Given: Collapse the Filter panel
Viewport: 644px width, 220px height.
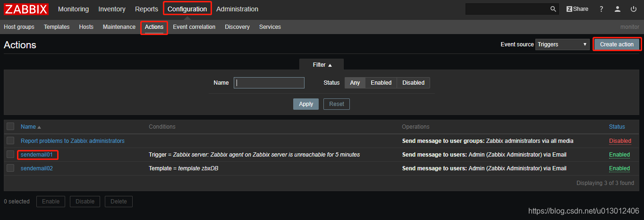Looking at the screenshot, I should [322, 65].
